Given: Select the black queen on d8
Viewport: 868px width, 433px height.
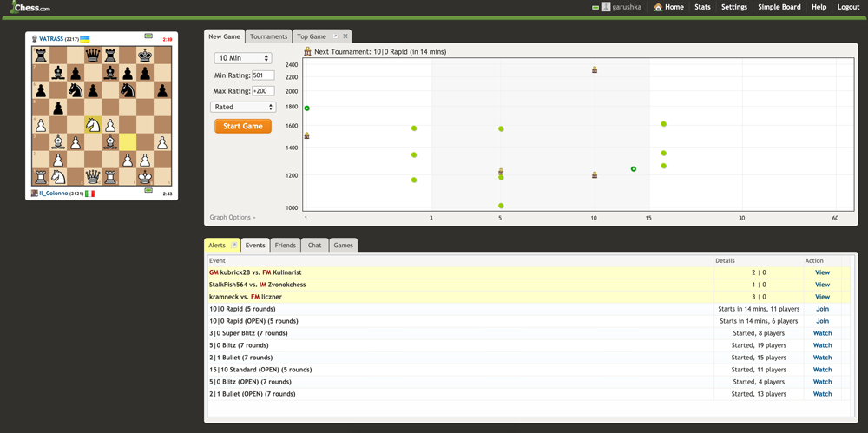Looking at the screenshot, I should point(93,56).
